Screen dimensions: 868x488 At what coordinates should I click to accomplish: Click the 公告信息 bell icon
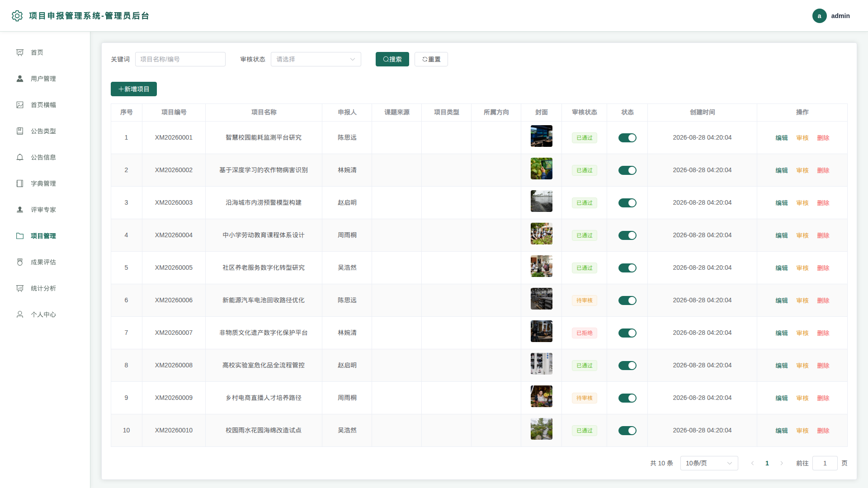20,157
